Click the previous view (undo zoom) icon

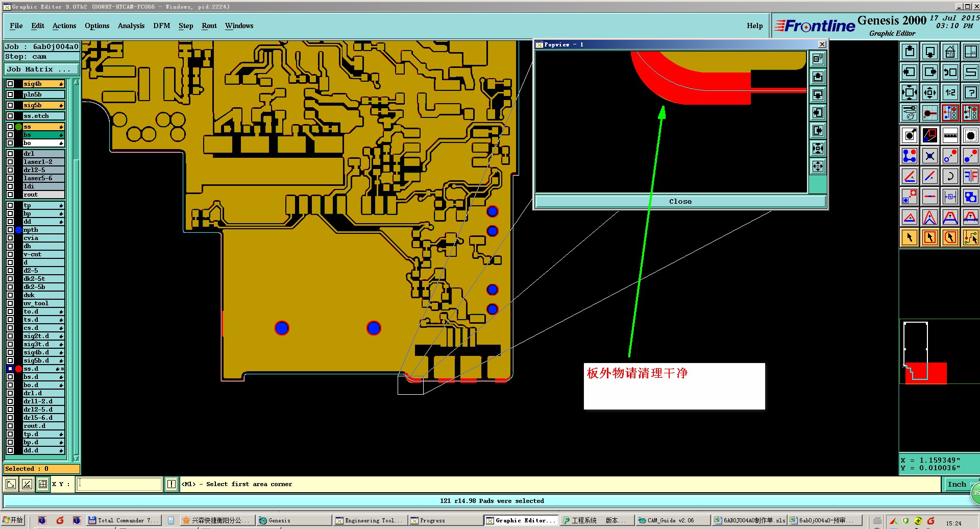[x=950, y=72]
